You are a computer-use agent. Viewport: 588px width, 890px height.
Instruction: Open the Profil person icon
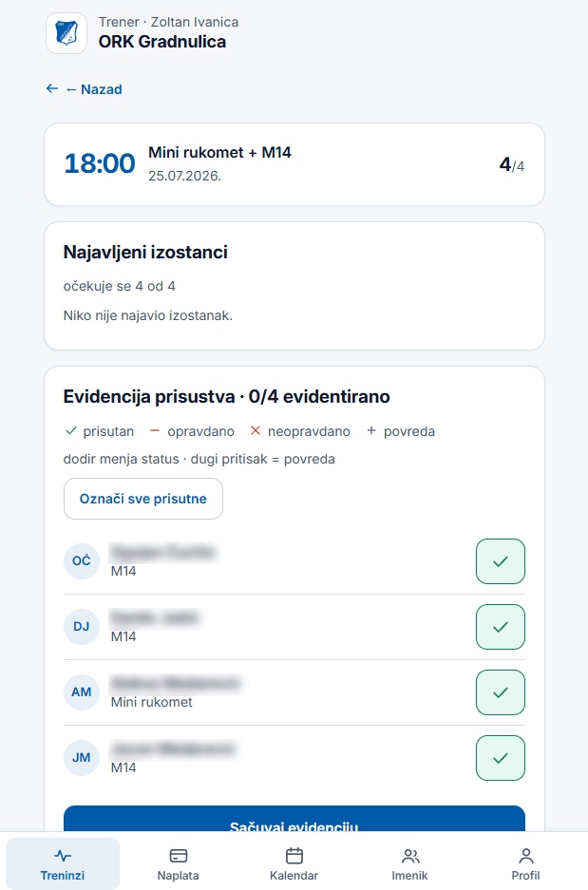click(525, 856)
